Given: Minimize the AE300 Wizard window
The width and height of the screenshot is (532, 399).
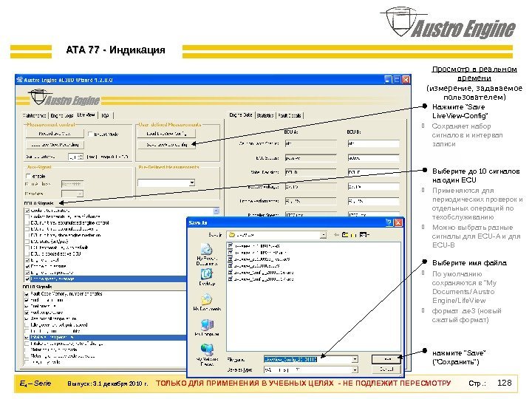Looking at the screenshot, I should [x=388, y=80].
